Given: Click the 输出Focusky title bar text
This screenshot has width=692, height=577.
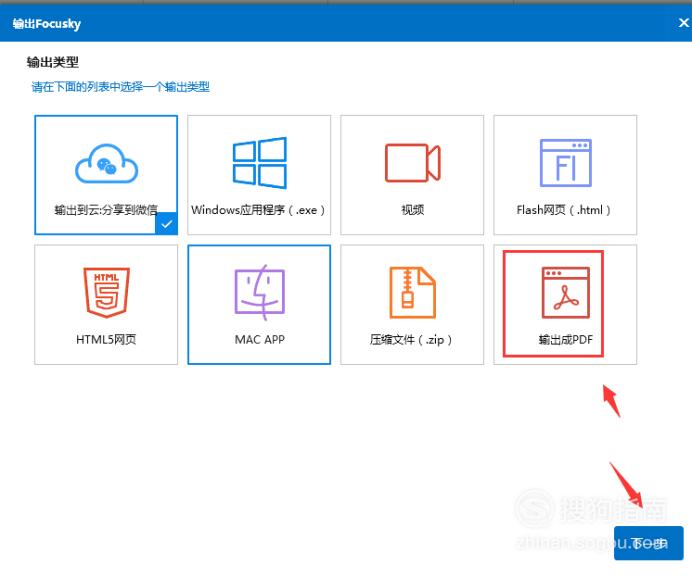Looking at the screenshot, I should [x=46, y=24].
